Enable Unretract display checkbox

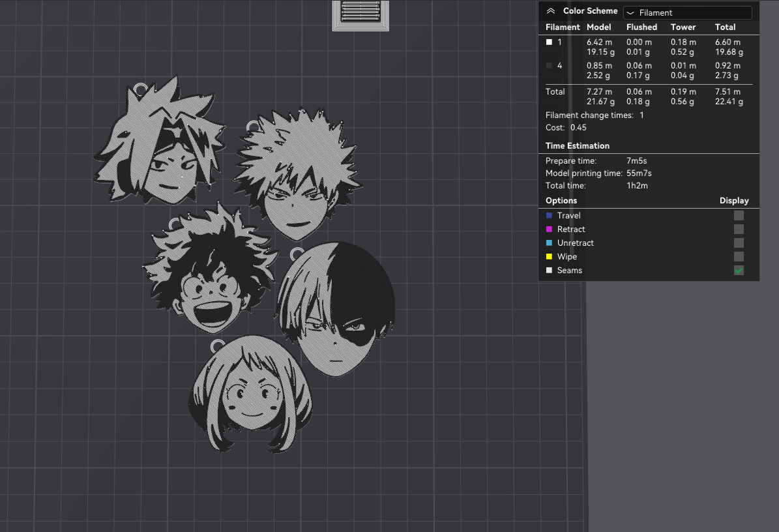tap(739, 243)
